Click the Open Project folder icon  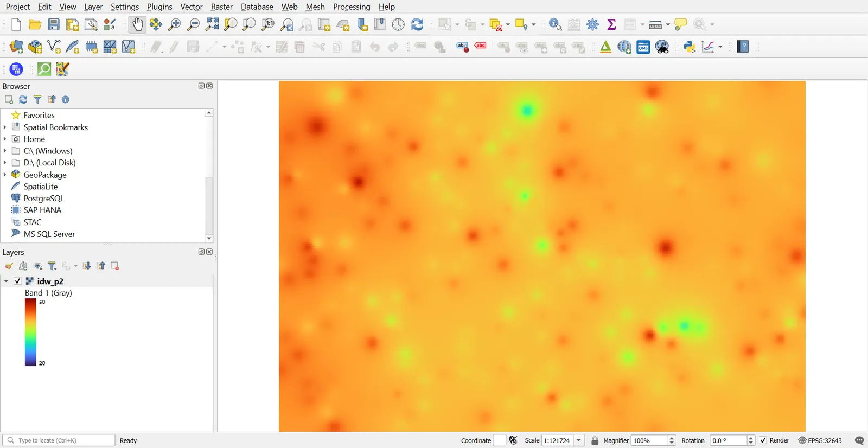click(x=35, y=24)
